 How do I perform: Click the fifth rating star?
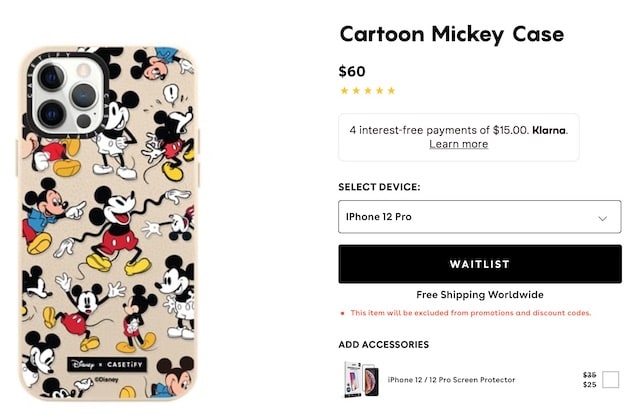click(x=391, y=91)
